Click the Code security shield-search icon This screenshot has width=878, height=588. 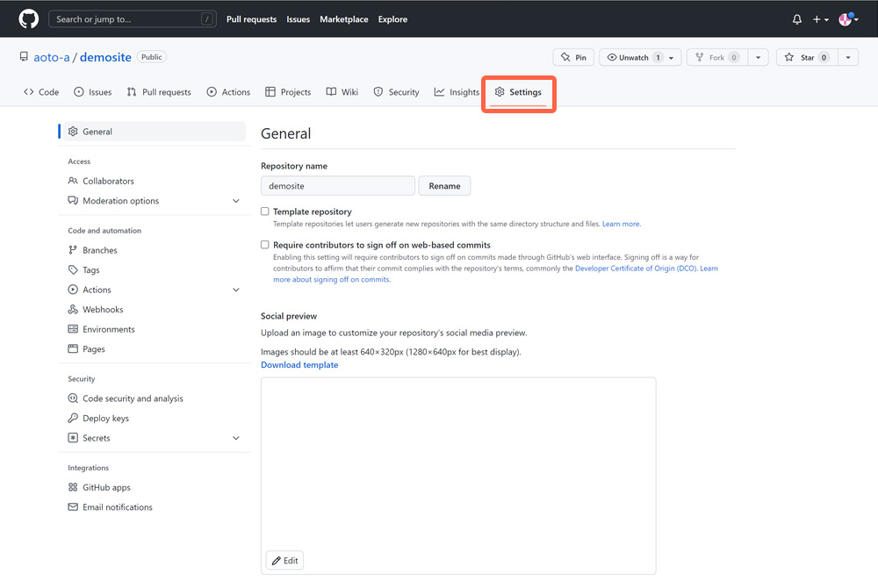73,398
